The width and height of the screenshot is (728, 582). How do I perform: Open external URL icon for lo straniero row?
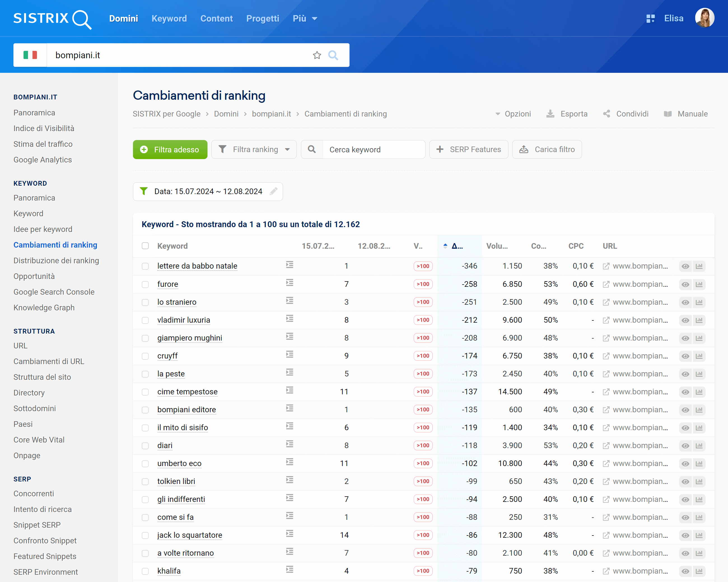coord(606,302)
